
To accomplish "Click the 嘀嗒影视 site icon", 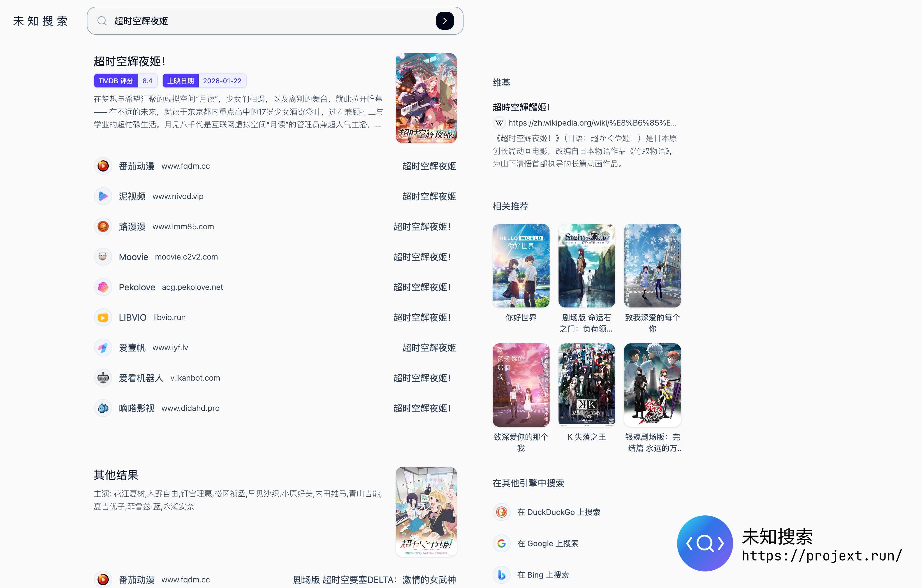I will coord(103,408).
